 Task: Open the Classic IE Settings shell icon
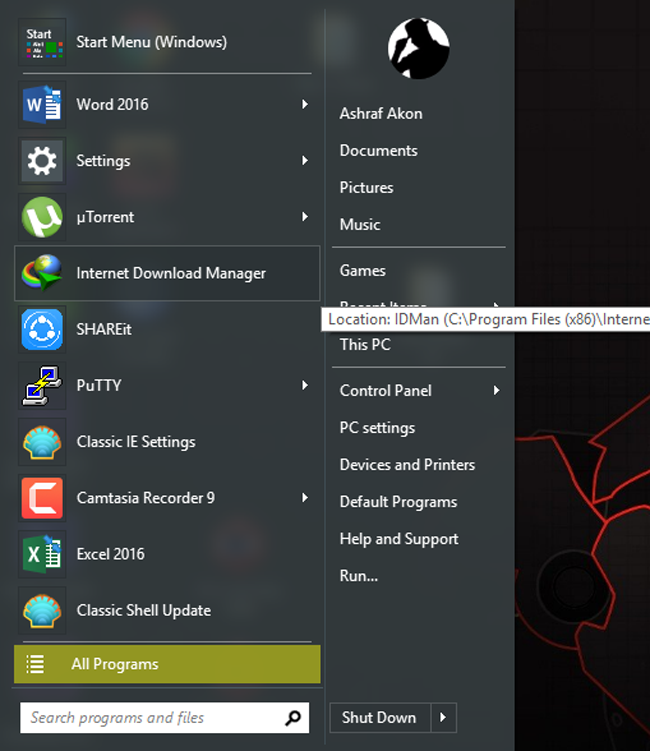coord(42,442)
